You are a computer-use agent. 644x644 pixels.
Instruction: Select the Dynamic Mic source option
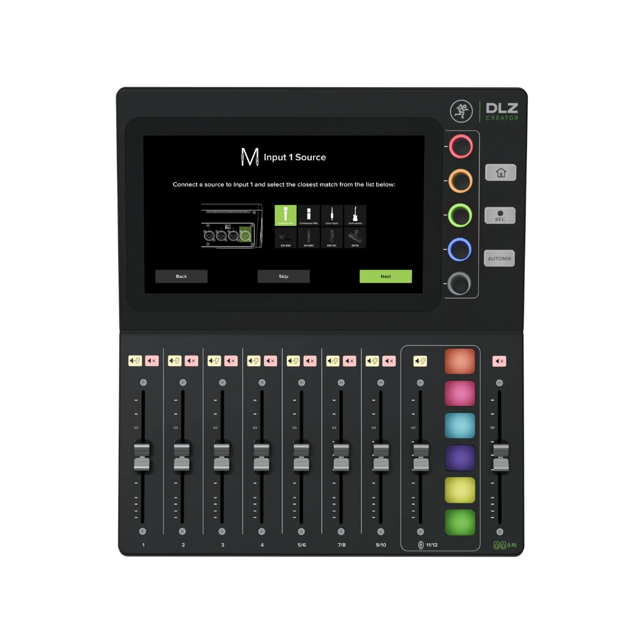pyautogui.click(x=285, y=215)
